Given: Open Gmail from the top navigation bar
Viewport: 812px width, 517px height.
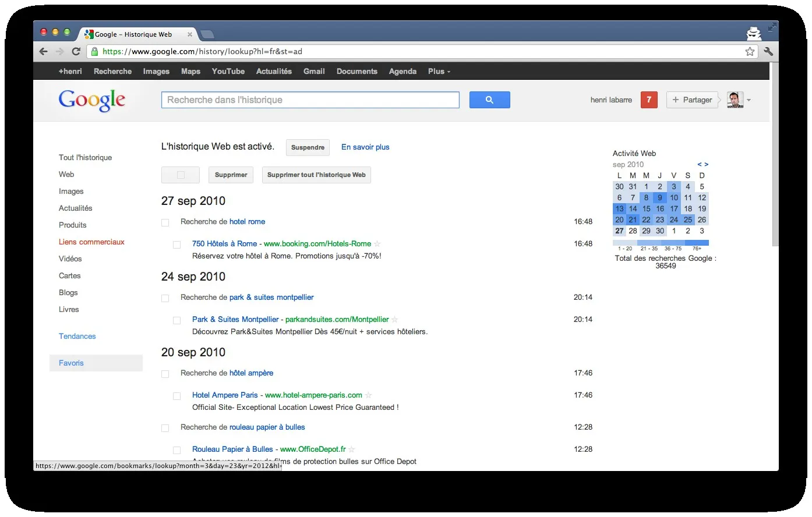Looking at the screenshot, I should pos(314,71).
